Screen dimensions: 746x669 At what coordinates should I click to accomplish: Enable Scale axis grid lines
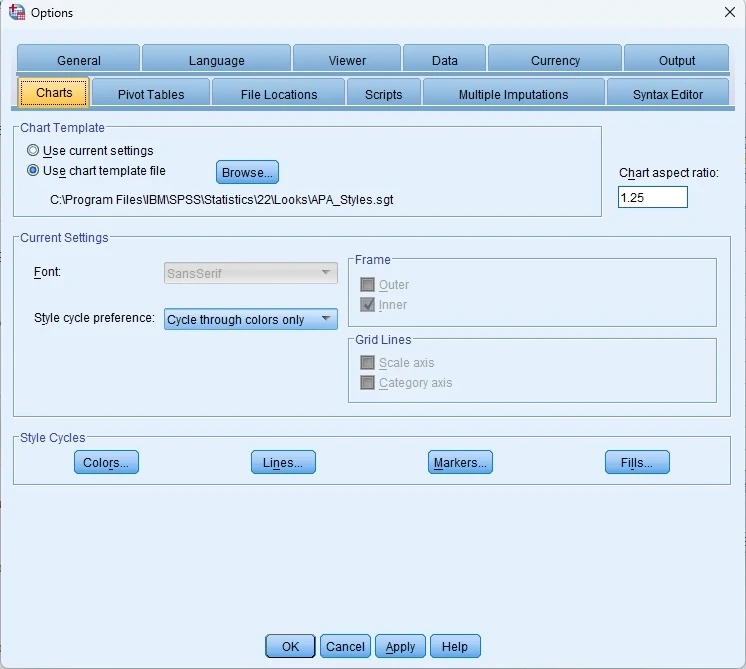pos(368,363)
